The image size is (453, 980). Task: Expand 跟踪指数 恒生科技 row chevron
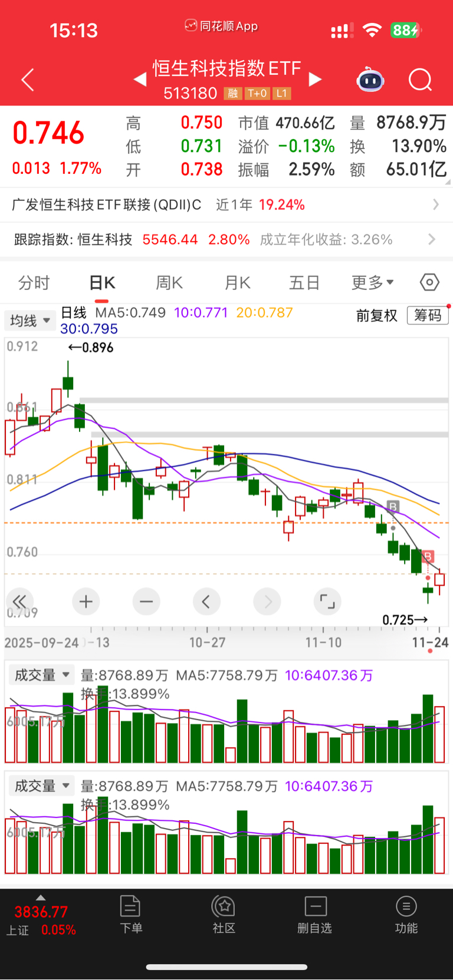(x=432, y=239)
